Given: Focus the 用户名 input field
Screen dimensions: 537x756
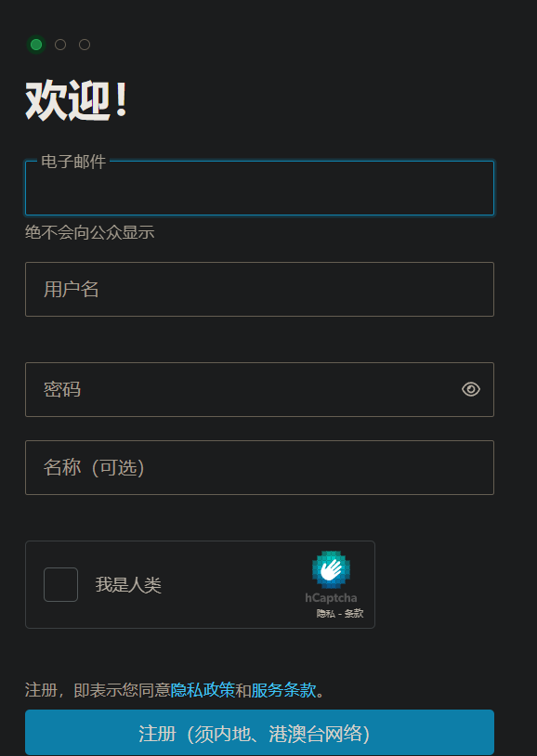Looking at the screenshot, I should (259, 289).
